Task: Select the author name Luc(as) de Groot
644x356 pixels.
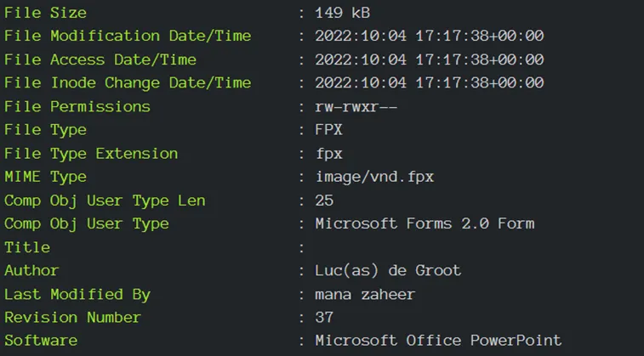Action: tap(388, 271)
